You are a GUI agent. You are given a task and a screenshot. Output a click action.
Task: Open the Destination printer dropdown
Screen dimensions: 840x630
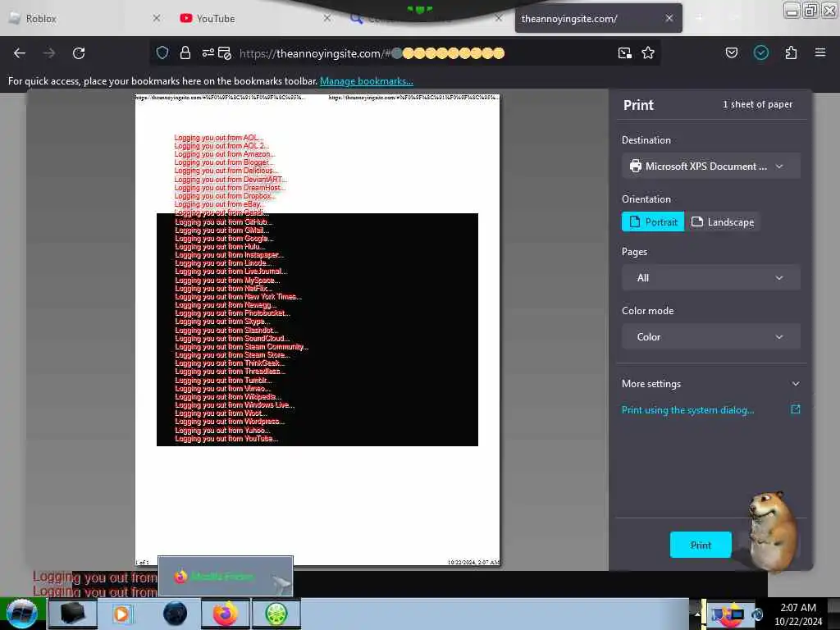pos(711,166)
